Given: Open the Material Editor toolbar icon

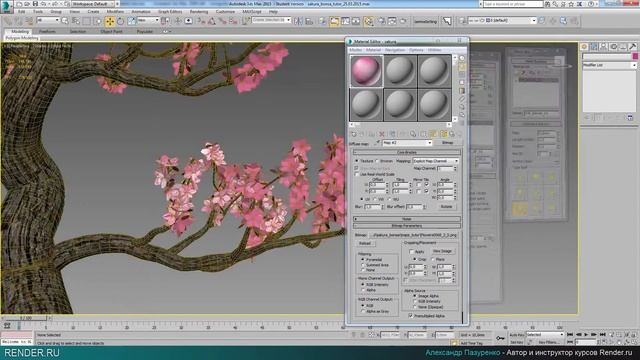Looking at the screenshot, I should pos(369,21).
